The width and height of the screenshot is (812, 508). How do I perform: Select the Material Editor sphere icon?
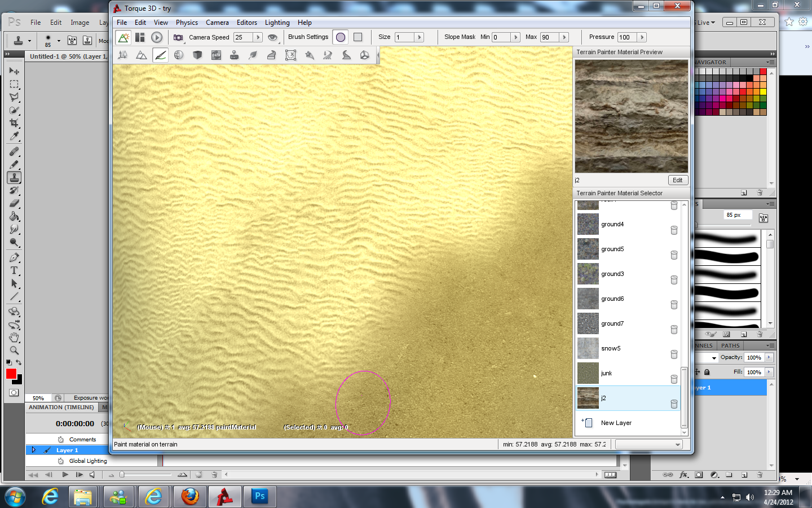[179, 55]
